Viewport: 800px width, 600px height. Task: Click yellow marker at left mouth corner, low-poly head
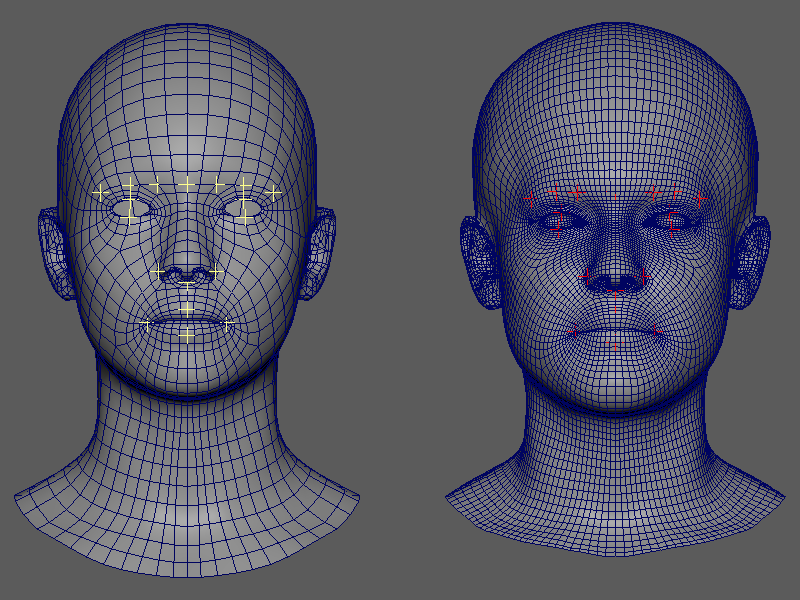pos(146,323)
